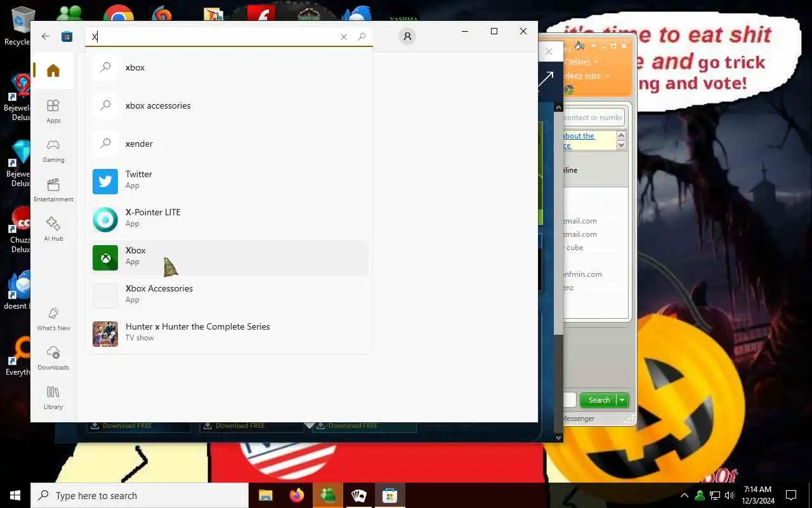Open Gaming section in the sidebar
Viewport: 812px width, 508px height.
pos(53,150)
